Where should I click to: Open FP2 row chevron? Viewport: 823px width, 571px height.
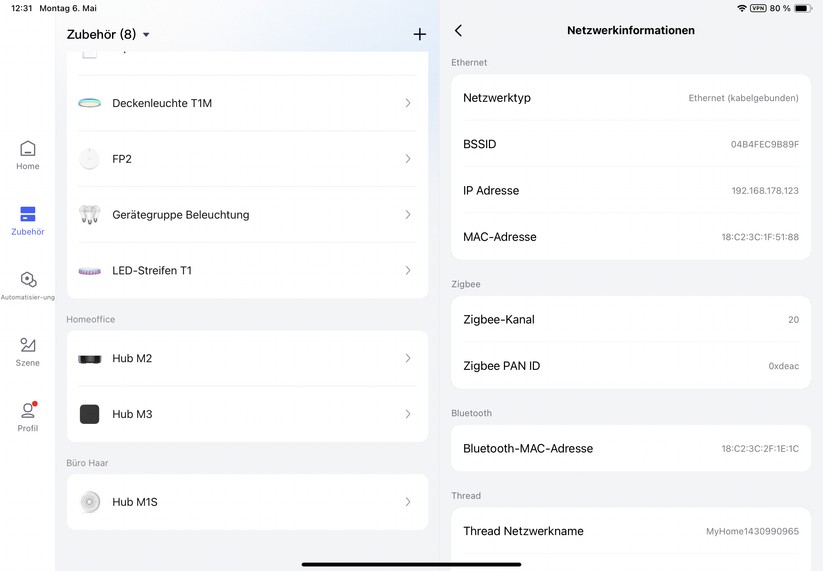click(408, 159)
